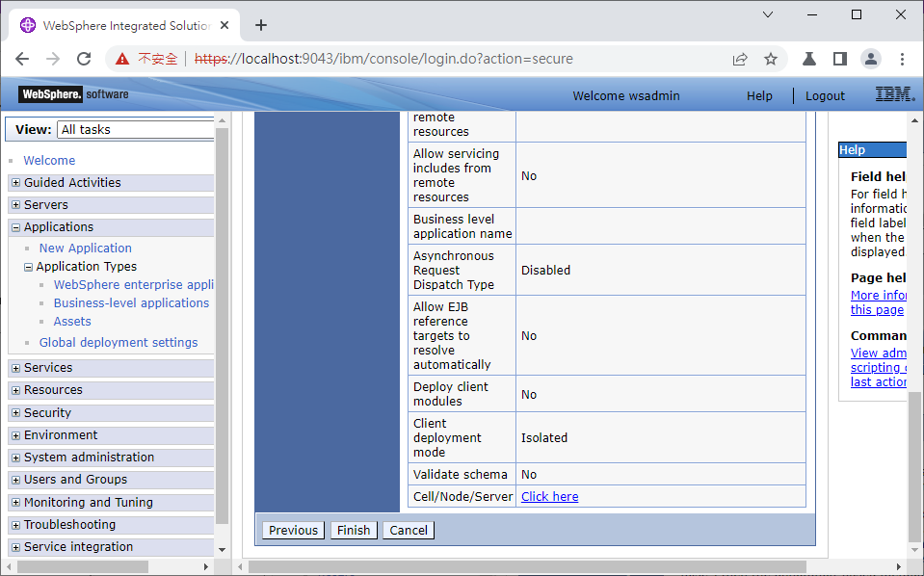Click the WebSphere software logo
The width and height of the screenshot is (924, 576).
73,94
